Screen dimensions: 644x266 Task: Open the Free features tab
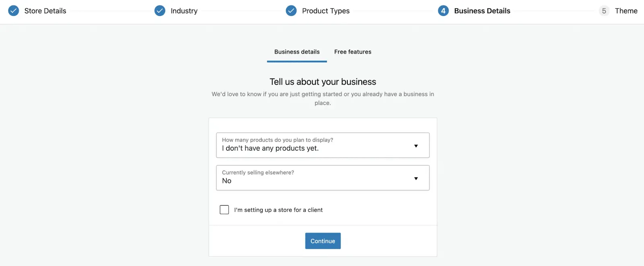(x=353, y=52)
